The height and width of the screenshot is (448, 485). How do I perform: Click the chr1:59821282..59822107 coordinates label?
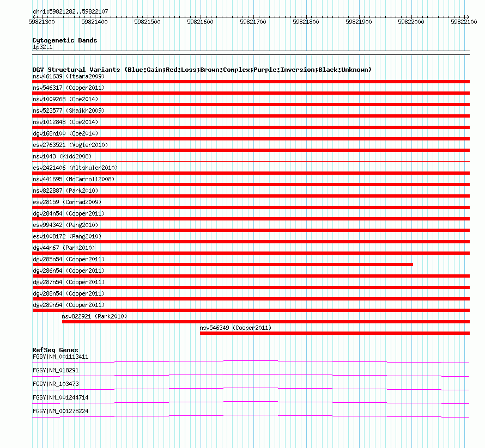[x=70, y=12]
